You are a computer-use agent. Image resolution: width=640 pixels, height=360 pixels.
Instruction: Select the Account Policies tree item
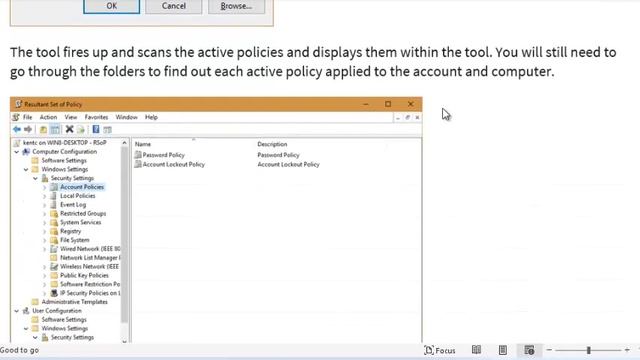pyautogui.click(x=82, y=187)
